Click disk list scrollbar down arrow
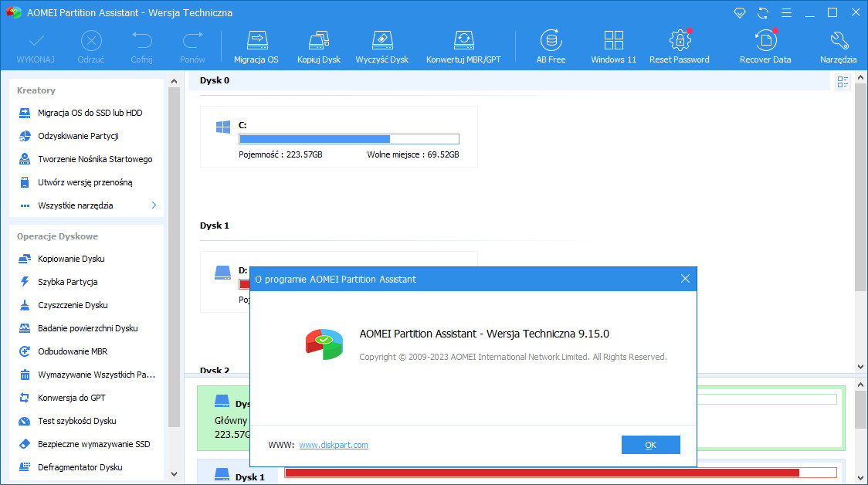 (860, 367)
